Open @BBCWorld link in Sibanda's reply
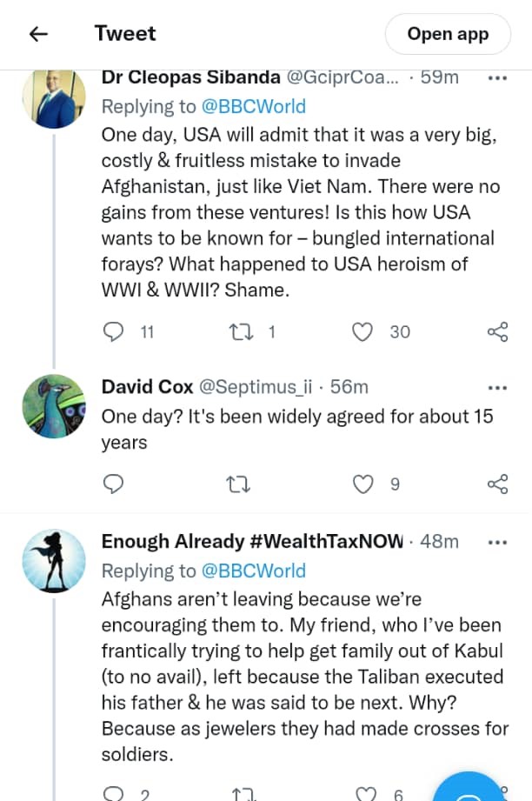 click(254, 106)
